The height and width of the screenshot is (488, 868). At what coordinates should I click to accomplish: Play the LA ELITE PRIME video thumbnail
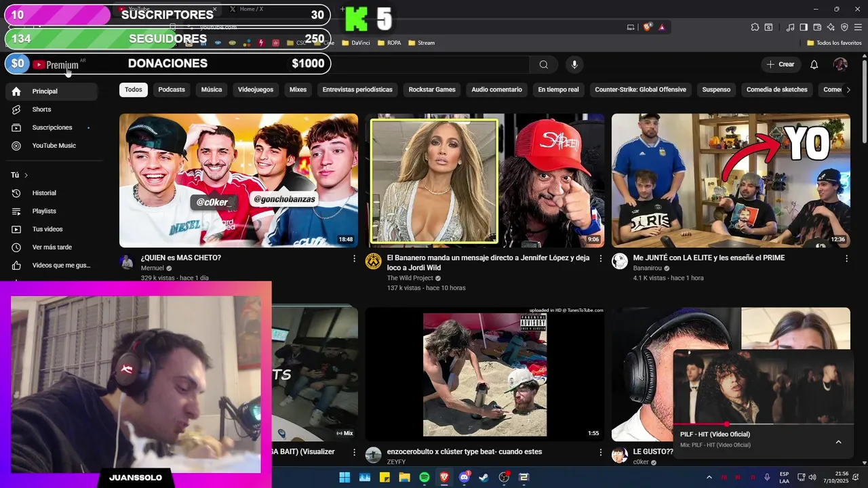point(731,180)
